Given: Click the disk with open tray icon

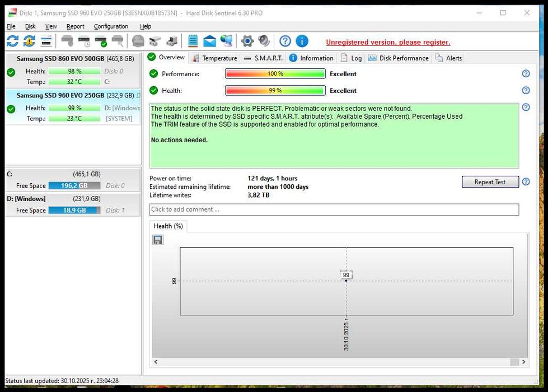Looking at the screenshot, I should click(155, 41).
